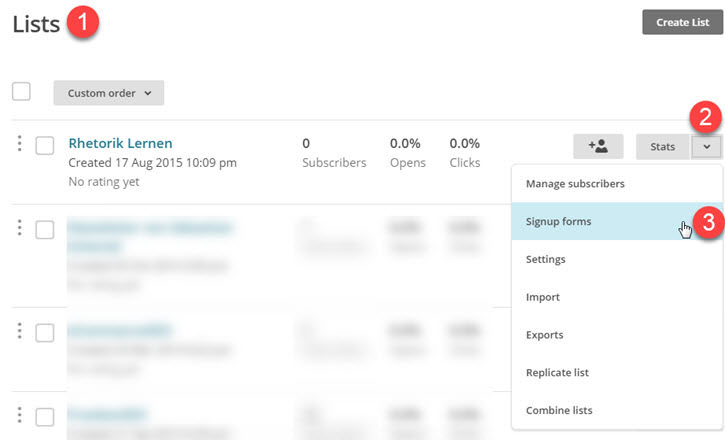The width and height of the screenshot is (725, 440).
Task: Pick Replicate list from the menu
Action: (557, 372)
